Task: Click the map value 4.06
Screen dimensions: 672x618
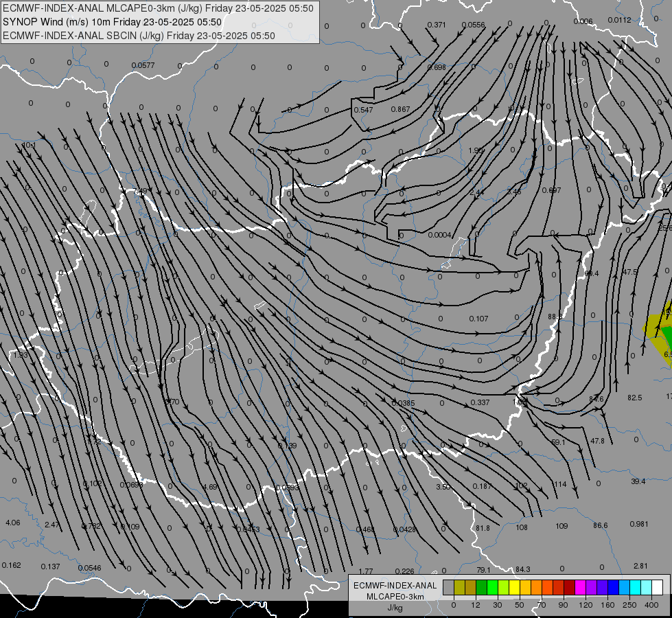Action: (x=13, y=523)
